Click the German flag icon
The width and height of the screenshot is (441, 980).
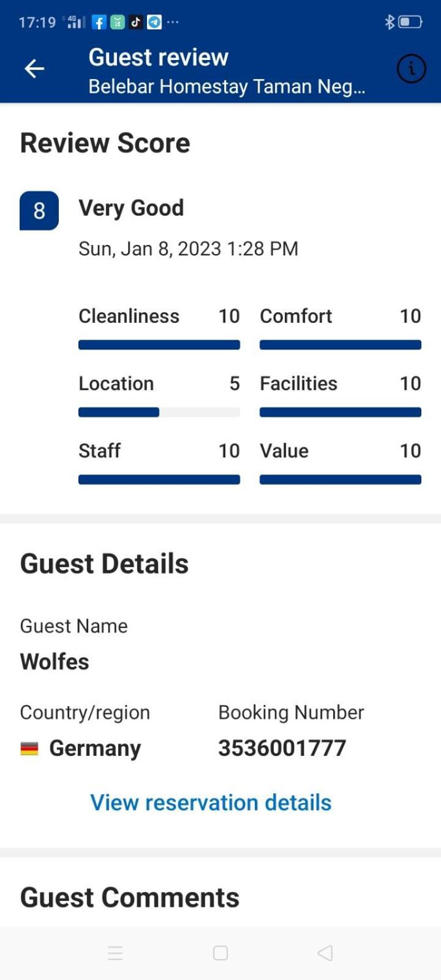point(29,748)
